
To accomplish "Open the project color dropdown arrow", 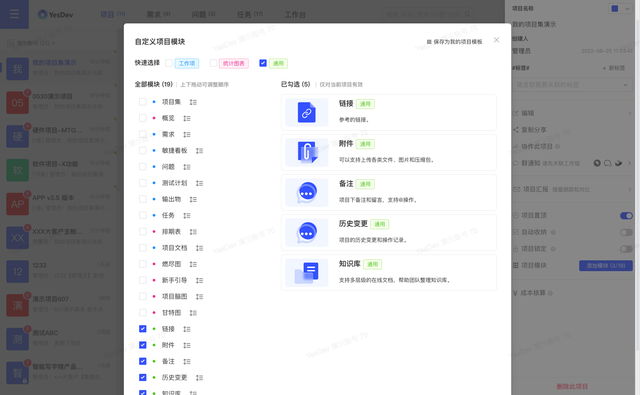I will [627, 9].
